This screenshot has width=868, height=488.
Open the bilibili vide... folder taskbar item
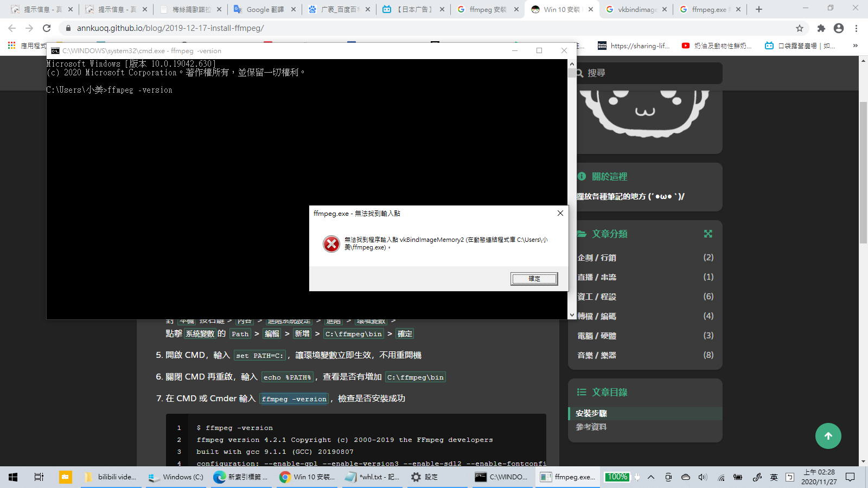112,477
